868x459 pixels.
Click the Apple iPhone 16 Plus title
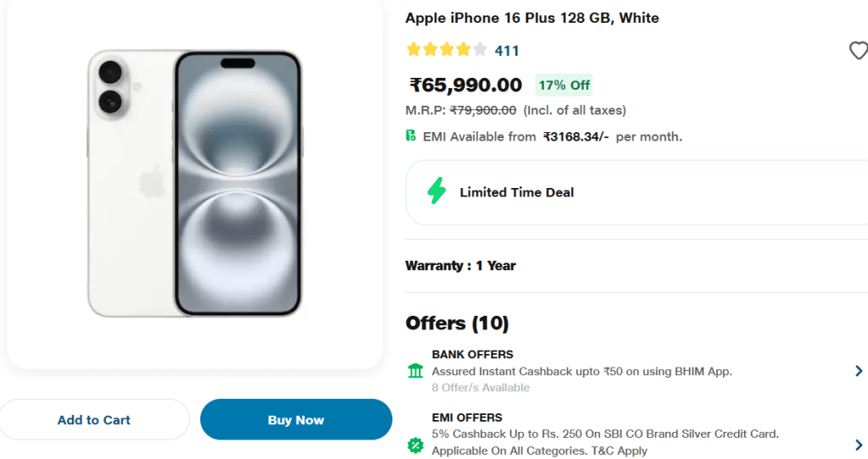(531, 18)
